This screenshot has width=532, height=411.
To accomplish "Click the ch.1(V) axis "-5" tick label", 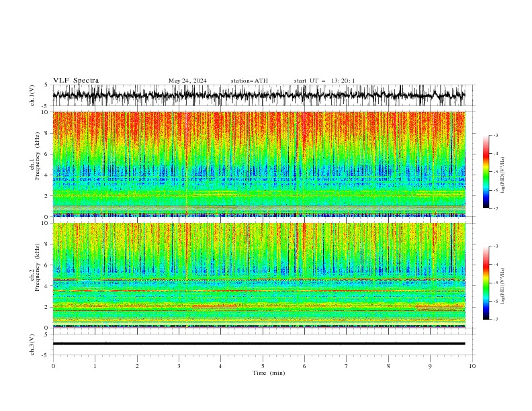I will tap(46, 106).
